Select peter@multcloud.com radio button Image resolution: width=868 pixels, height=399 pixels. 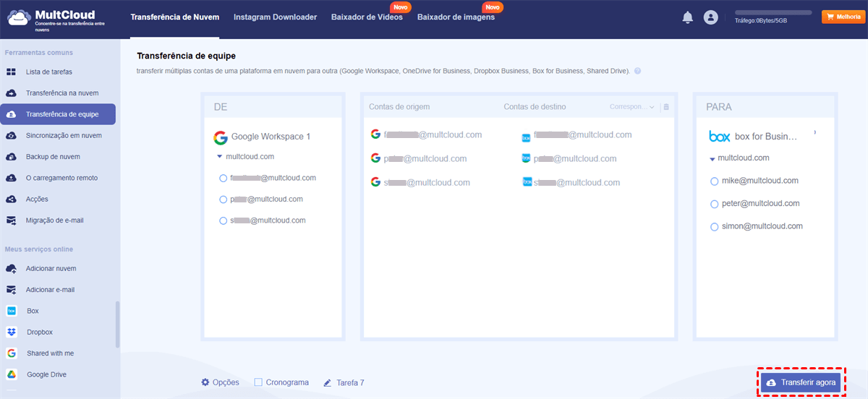pyautogui.click(x=715, y=205)
